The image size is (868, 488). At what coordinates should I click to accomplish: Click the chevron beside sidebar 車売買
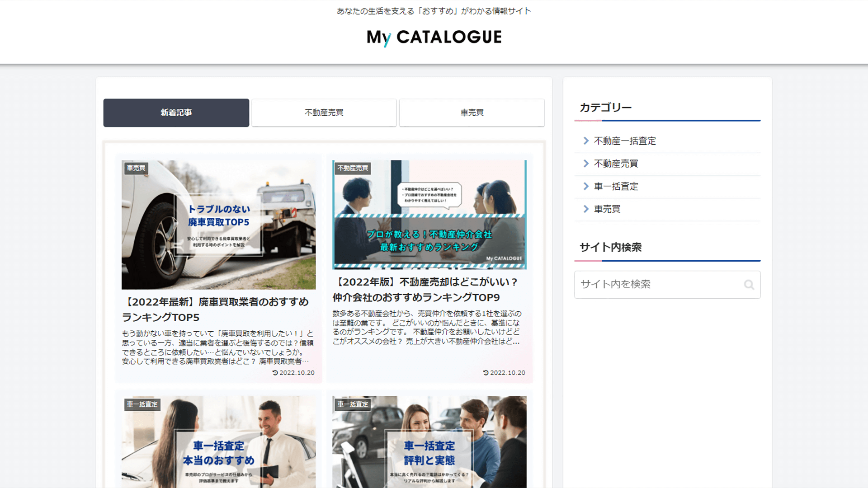(x=586, y=209)
